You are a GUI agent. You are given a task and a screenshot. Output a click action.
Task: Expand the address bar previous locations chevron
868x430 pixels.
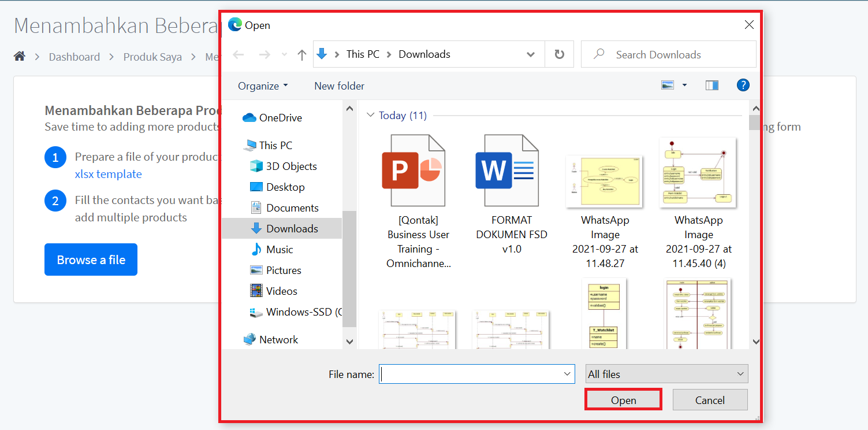531,54
